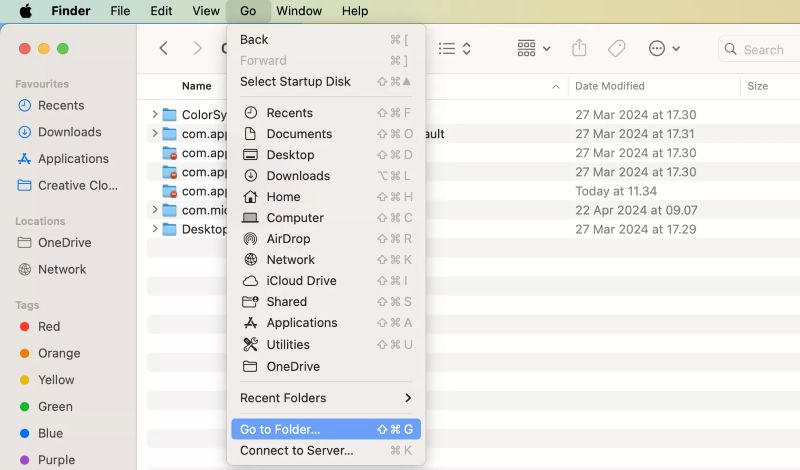Choose Go to Folder… menu item
Screen dimensions: 800x470
(326, 429)
